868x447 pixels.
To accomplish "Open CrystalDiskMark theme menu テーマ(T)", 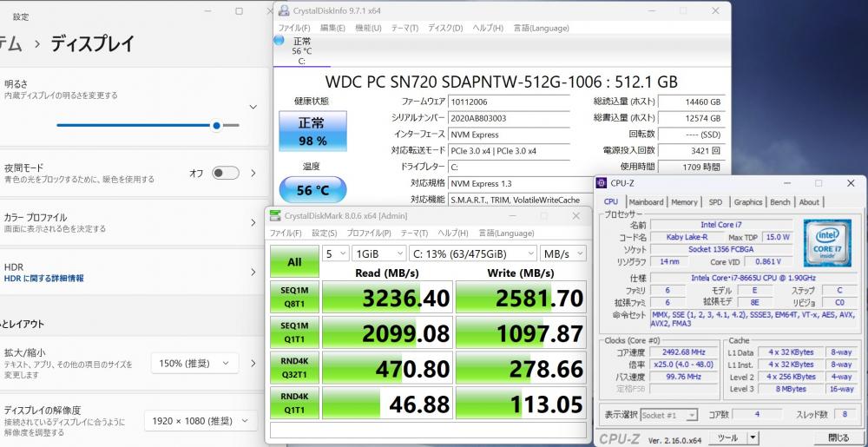I will pyautogui.click(x=414, y=233).
